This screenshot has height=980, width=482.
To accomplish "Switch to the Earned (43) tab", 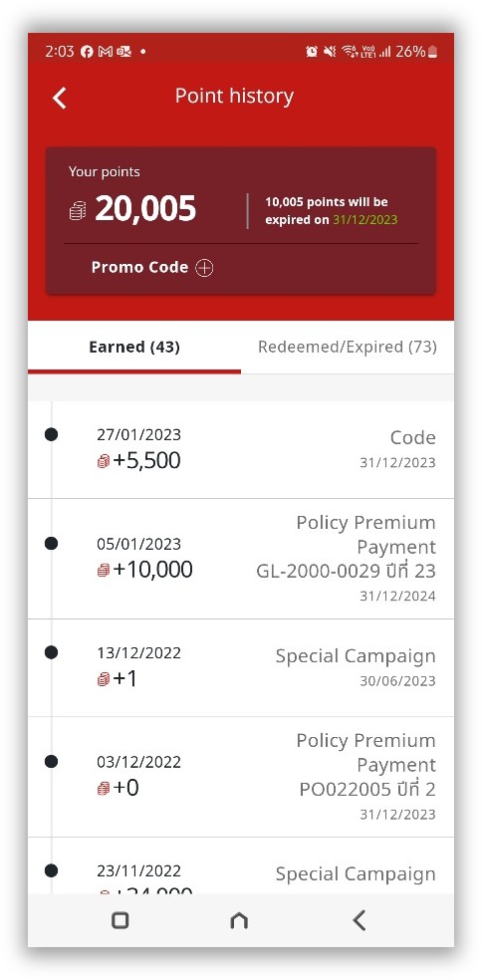I will [x=134, y=347].
